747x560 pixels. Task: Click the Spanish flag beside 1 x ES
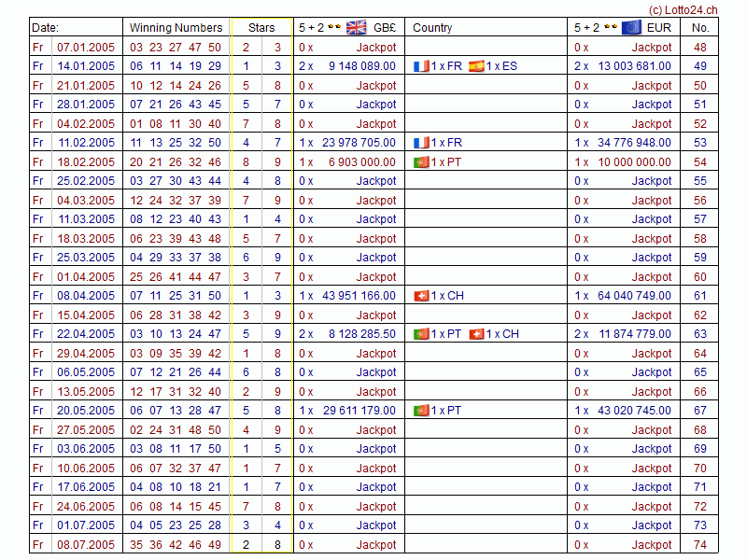click(x=476, y=66)
